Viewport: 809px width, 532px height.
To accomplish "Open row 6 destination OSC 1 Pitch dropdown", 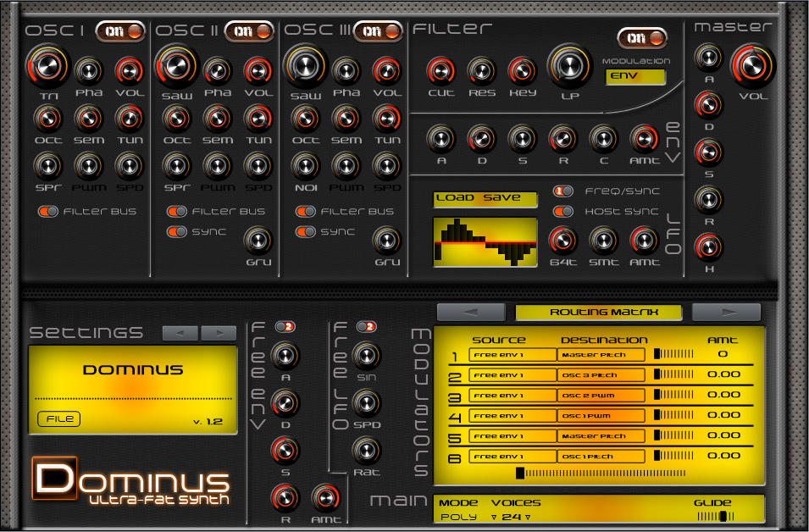I will click(601, 457).
